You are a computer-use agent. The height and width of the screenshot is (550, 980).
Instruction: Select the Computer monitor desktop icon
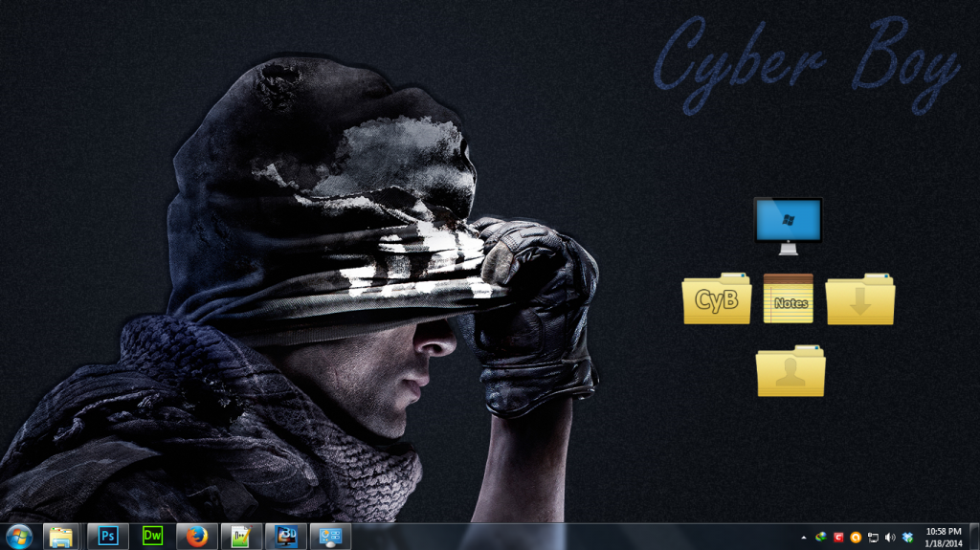pyautogui.click(x=789, y=227)
